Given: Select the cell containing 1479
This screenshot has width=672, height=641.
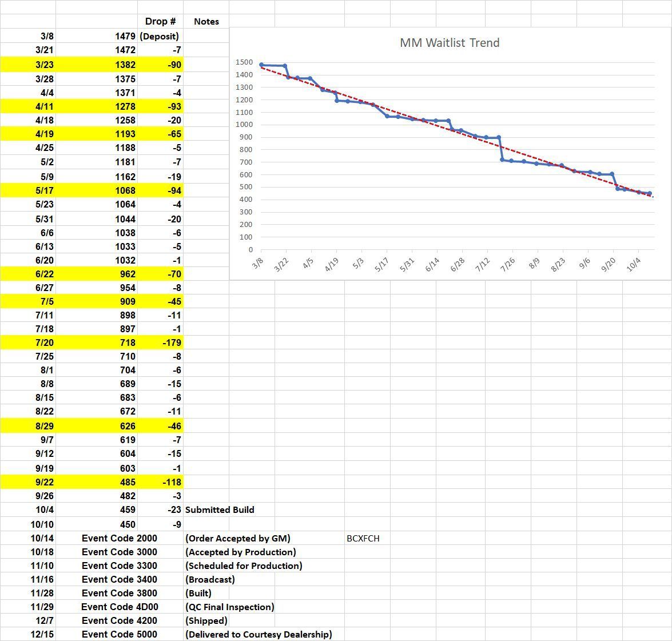Looking at the screenshot, I should (x=127, y=35).
